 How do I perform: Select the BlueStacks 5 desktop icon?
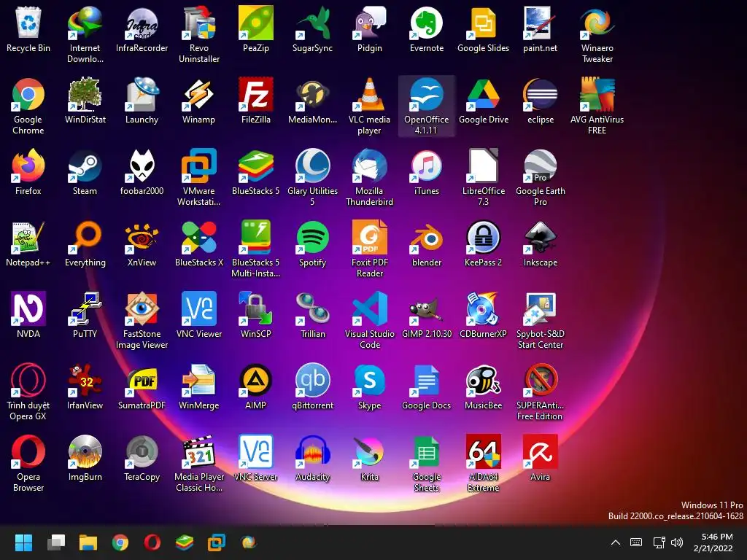click(256, 167)
